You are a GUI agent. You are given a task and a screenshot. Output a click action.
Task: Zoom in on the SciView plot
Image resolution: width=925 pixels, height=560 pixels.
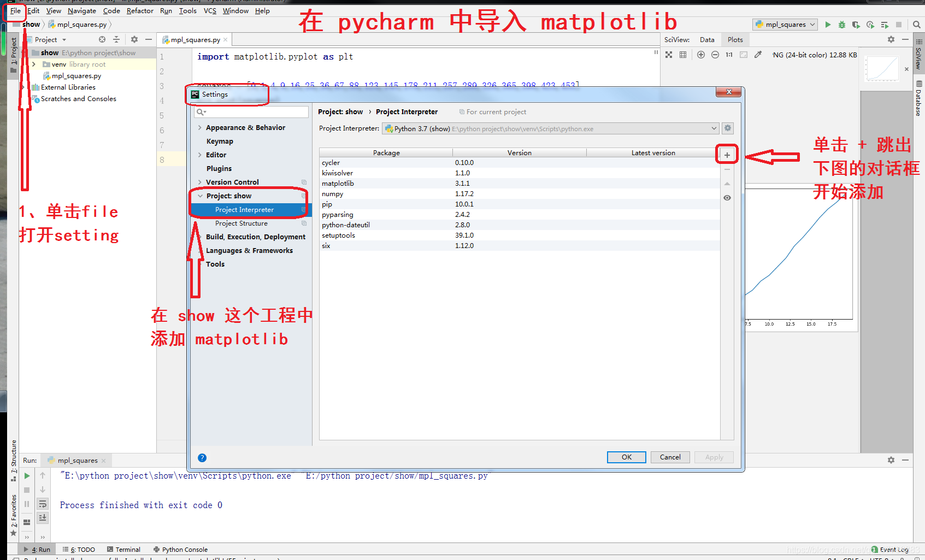click(x=701, y=55)
